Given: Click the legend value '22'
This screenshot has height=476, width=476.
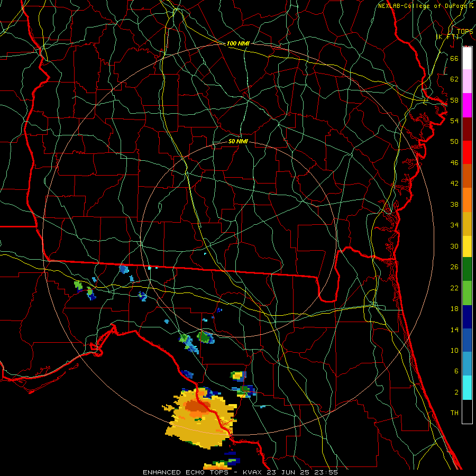Looking at the screenshot, I should [454, 288].
